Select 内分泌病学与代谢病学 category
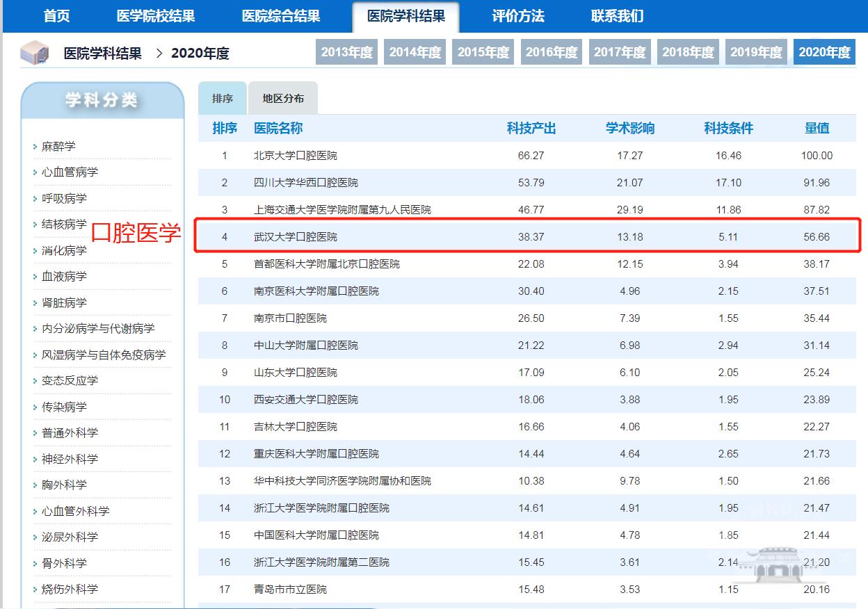The image size is (868, 609). coord(98,329)
